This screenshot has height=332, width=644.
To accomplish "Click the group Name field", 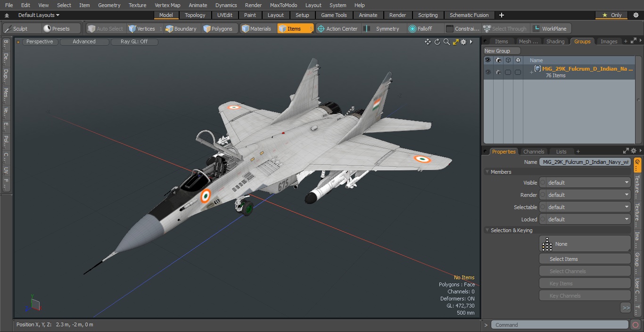I will (585, 162).
